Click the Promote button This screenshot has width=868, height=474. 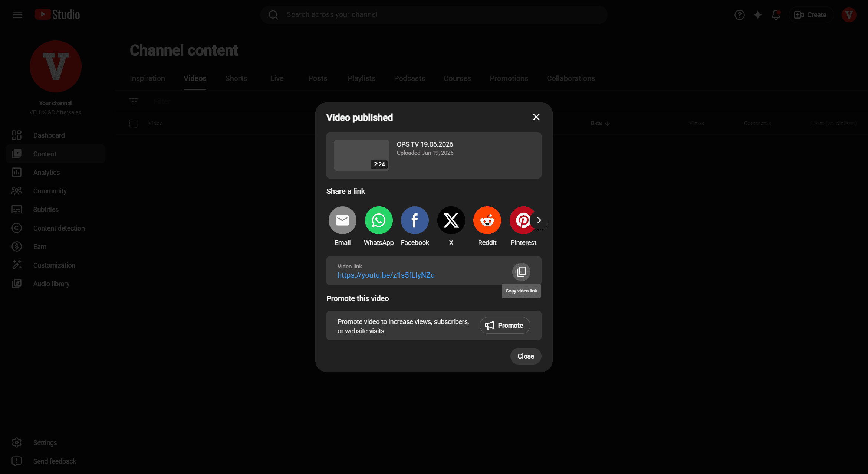[x=505, y=325]
